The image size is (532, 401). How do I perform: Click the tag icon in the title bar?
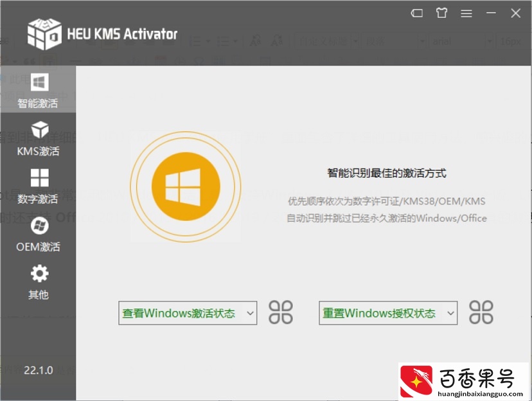tap(416, 13)
